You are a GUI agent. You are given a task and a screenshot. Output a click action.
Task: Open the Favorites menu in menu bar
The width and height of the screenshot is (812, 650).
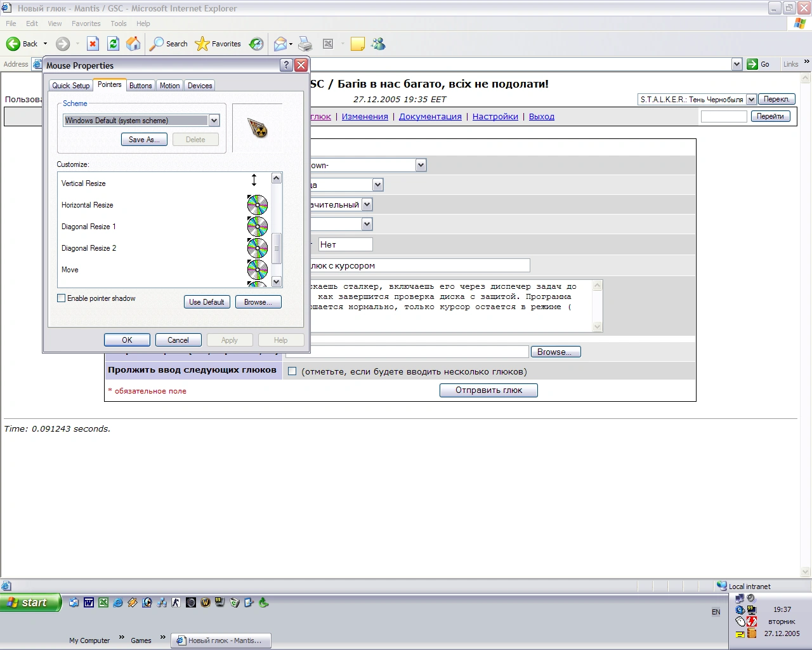(x=86, y=23)
